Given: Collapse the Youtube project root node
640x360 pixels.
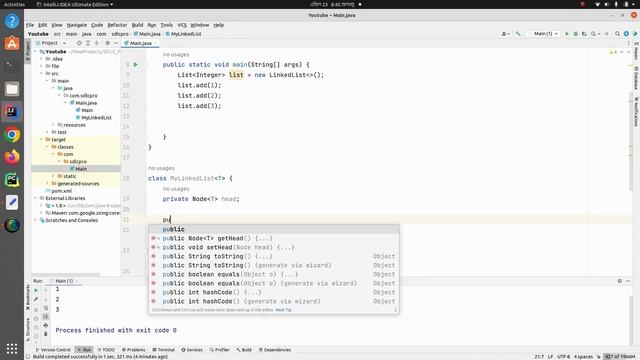Looking at the screenshot, I should point(36,52).
